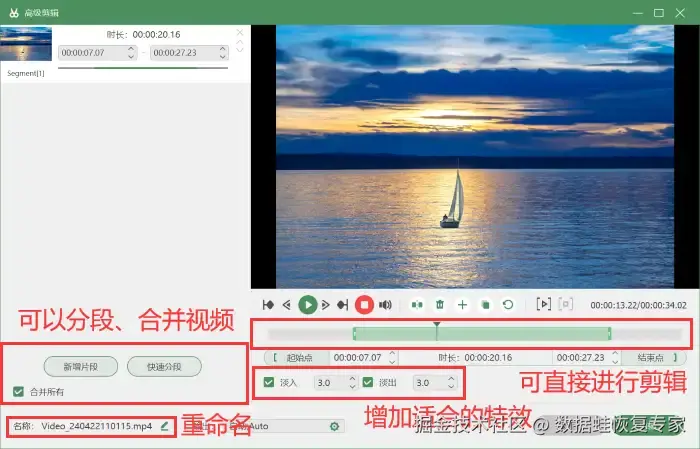The image size is (700, 449).
Task: Split the clip at the playhead
Action: tap(417, 305)
